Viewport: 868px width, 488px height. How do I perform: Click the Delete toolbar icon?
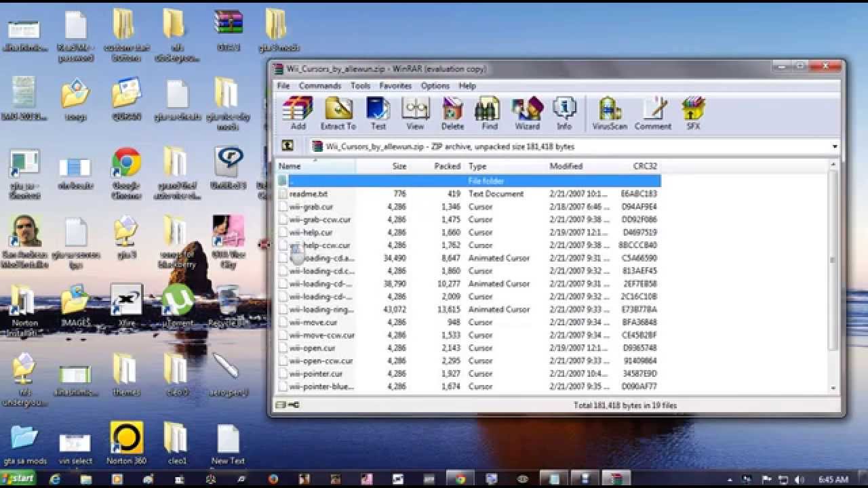coord(452,113)
